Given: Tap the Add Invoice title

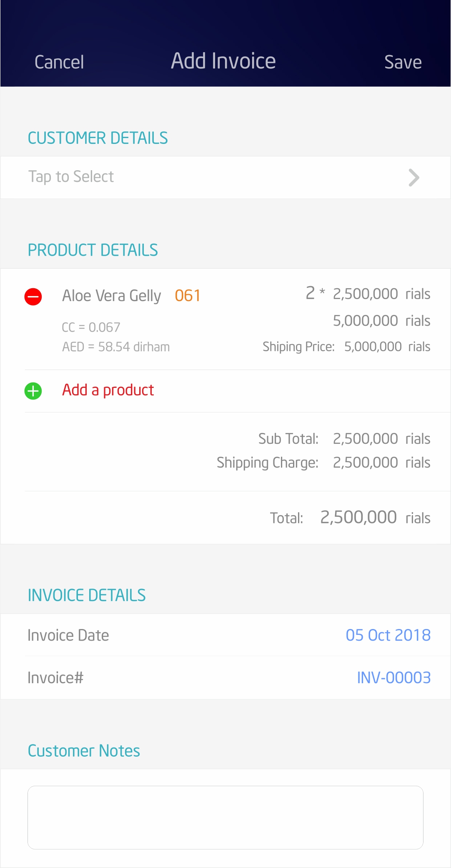Looking at the screenshot, I should pos(223,61).
